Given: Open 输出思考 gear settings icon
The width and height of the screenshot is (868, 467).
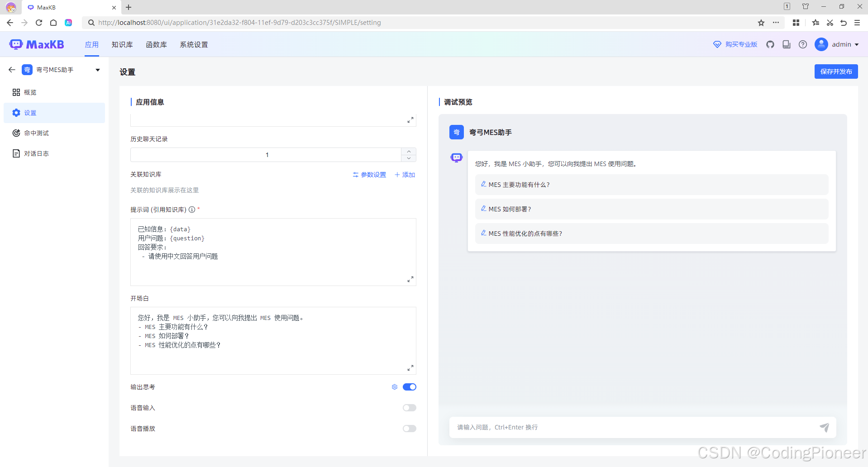Looking at the screenshot, I should [x=395, y=387].
